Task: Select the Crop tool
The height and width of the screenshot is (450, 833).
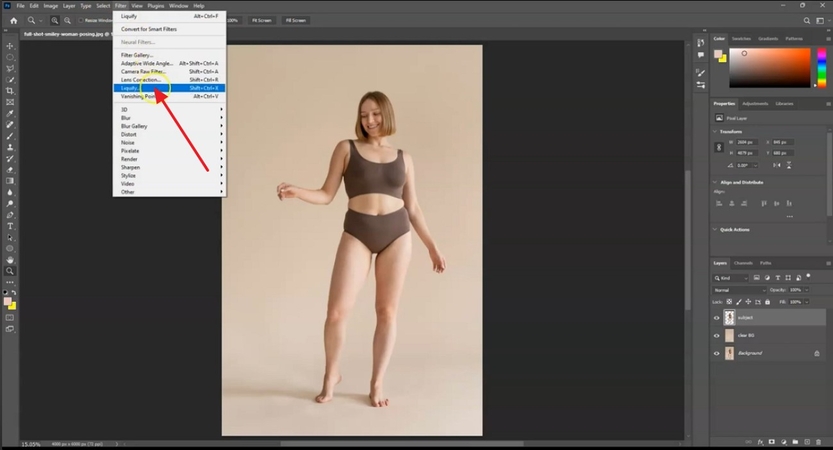Action: 10,91
